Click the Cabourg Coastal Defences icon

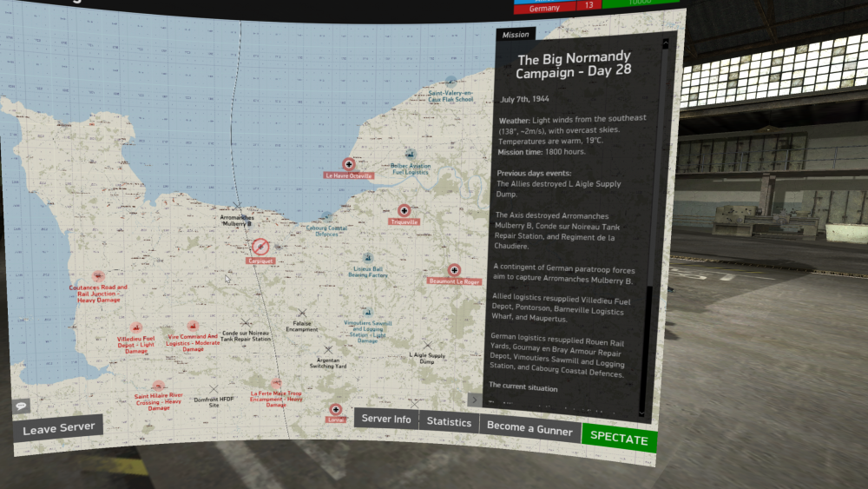326,216
